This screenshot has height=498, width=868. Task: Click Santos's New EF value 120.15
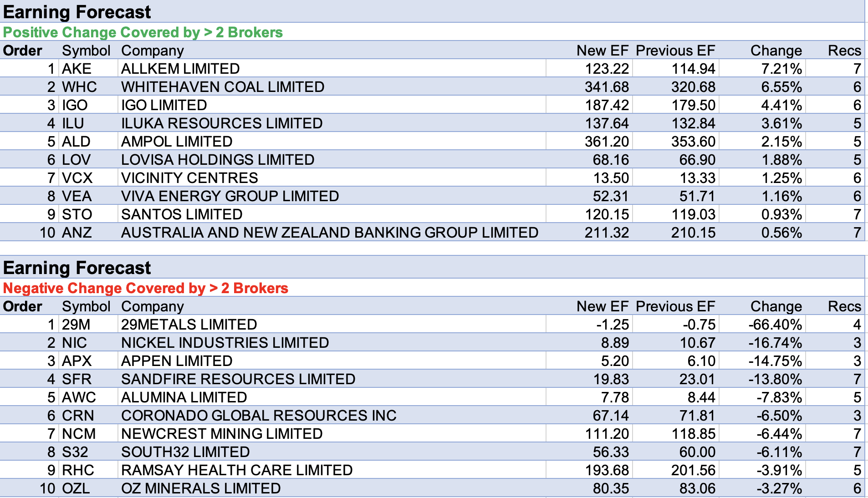point(606,214)
